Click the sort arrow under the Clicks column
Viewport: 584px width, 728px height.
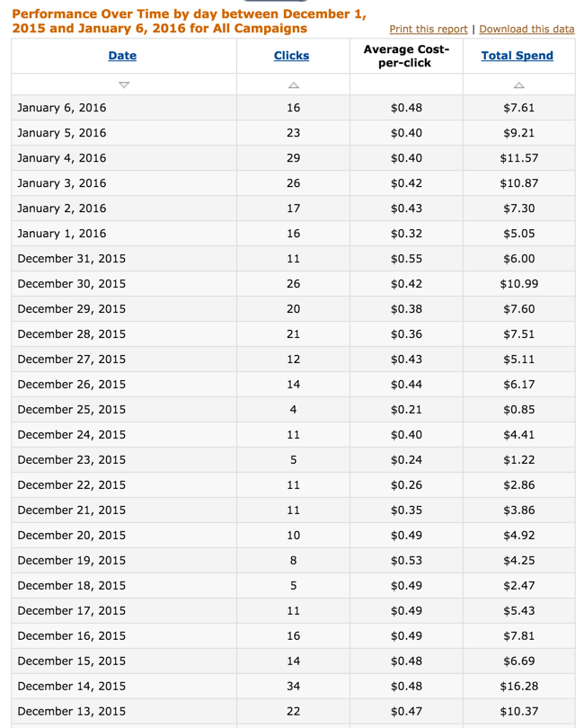pos(293,85)
